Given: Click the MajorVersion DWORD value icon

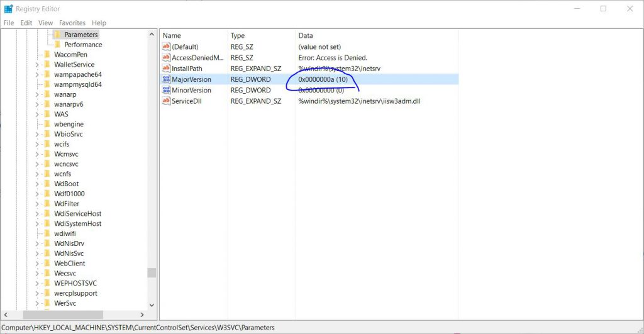Looking at the screenshot, I should click(x=166, y=79).
